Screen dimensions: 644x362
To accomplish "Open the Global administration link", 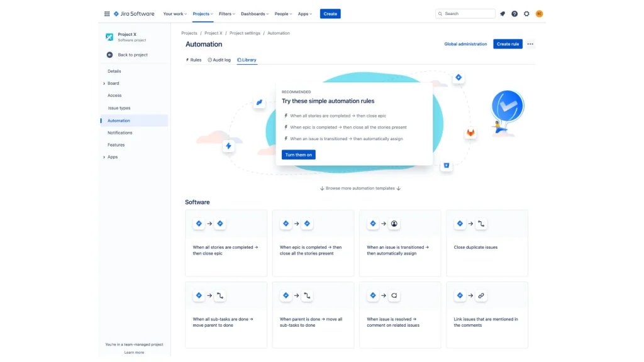I will click(465, 44).
